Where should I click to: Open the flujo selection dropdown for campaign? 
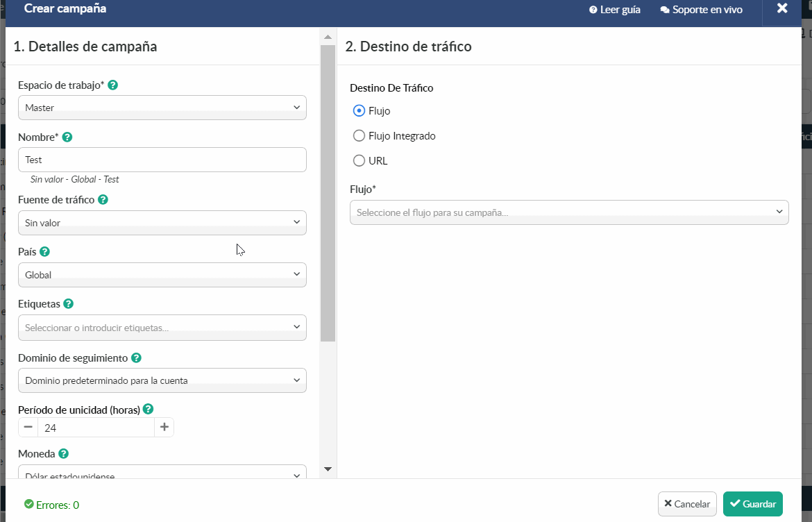tap(569, 212)
